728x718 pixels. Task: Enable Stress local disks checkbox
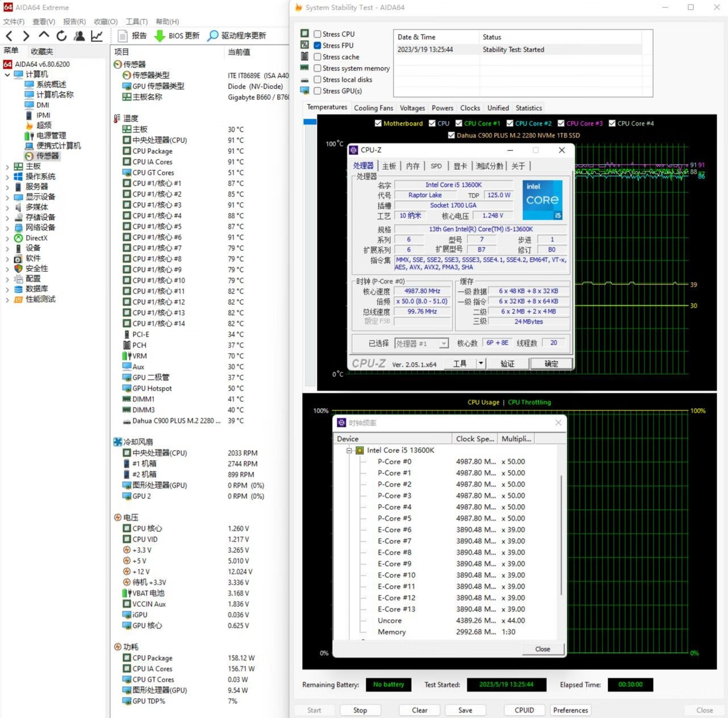pos(317,79)
